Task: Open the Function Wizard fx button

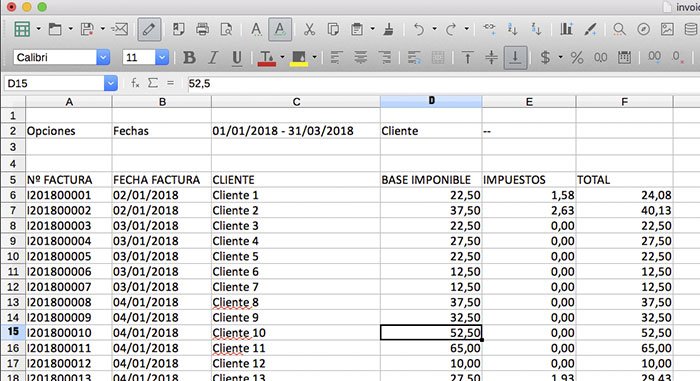Action: (135, 83)
